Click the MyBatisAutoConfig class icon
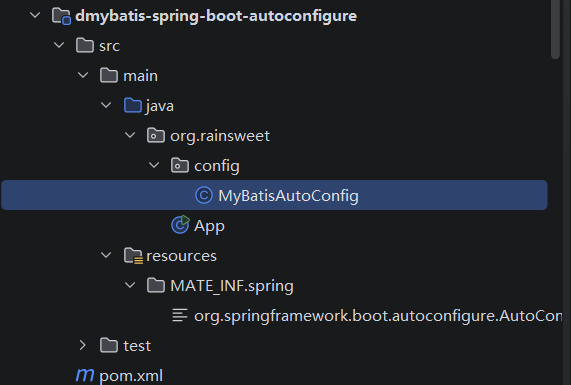Image resolution: width=571 pixels, height=385 pixels. [204, 195]
